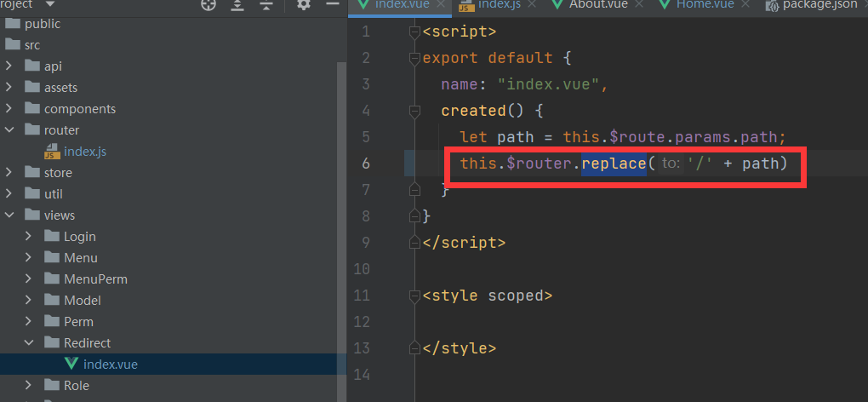Expand the store folder chevron
This screenshot has height=402, width=868.
[9, 173]
